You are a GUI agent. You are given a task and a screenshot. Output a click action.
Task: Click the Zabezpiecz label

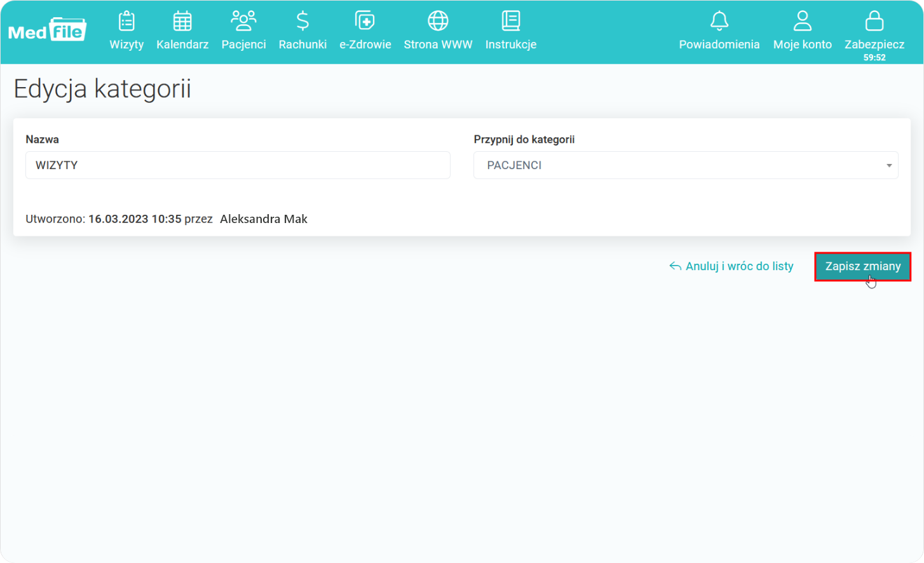click(874, 44)
